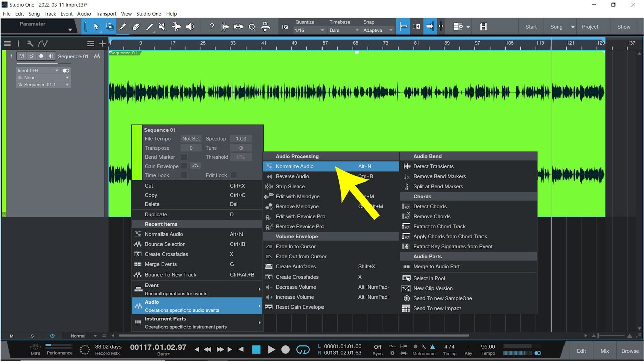Choose Reverse Audio menu entry

pyautogui.click(x=331, y=176)
